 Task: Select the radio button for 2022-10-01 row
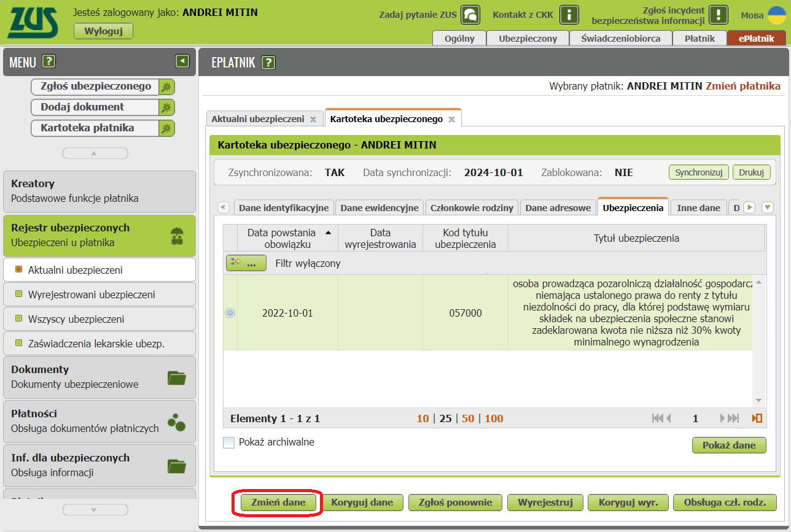click(x=230, y=313)
